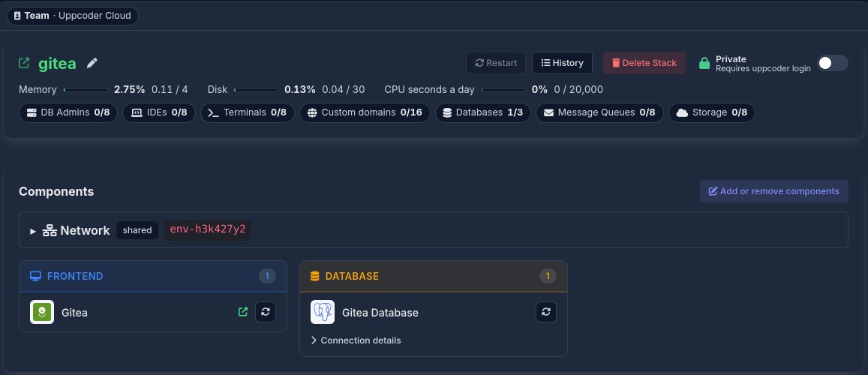
Task: Restart the Gitea Database component
Action: (546, 312)
